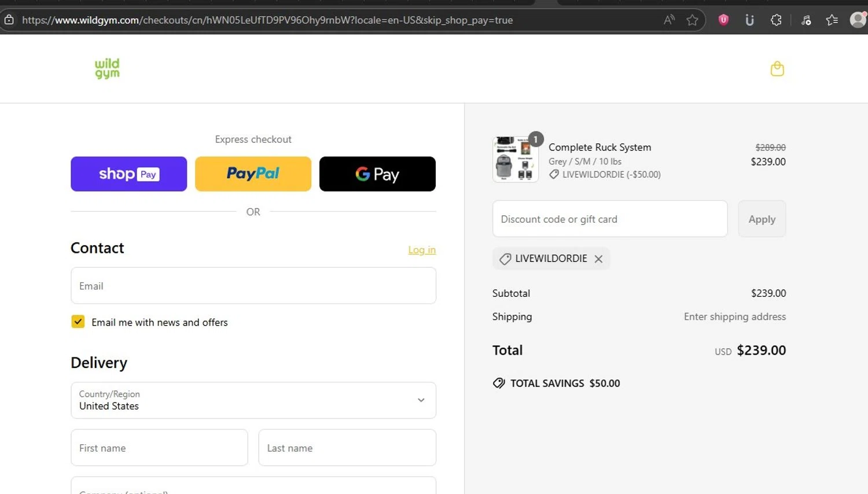Viewport: 868px width, 494px height.
Task: Open the shopping bag cart icon
Action: (777, 69)
